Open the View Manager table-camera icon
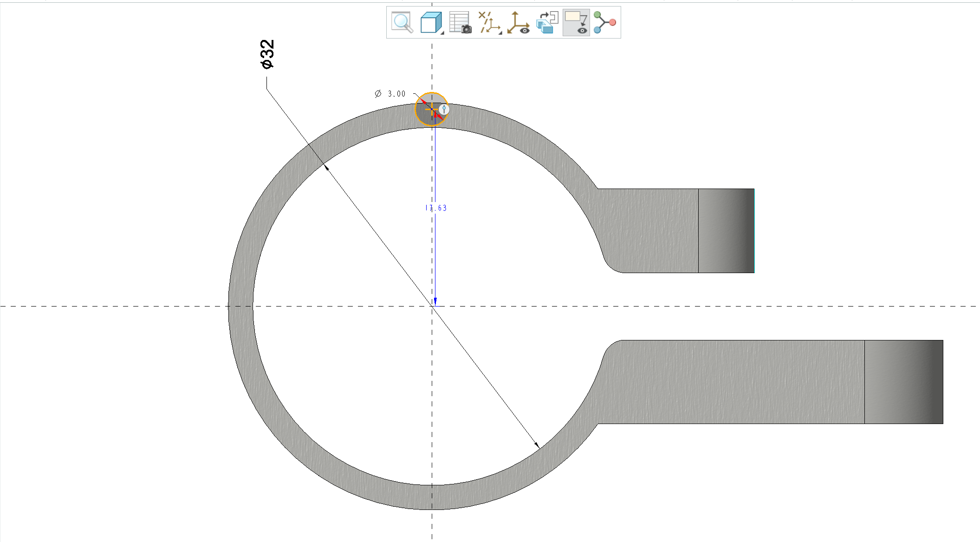The image size is (980, 542). click(460, 22)
